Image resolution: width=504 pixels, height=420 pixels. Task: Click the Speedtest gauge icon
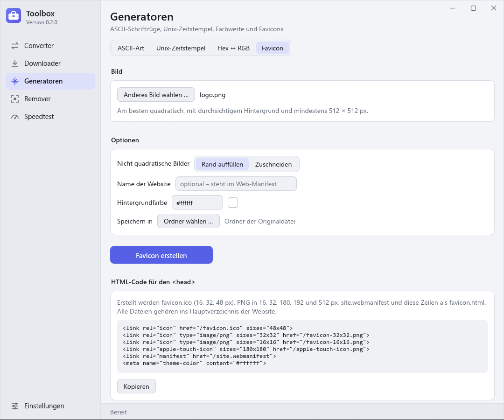click(x=15, y=117)
